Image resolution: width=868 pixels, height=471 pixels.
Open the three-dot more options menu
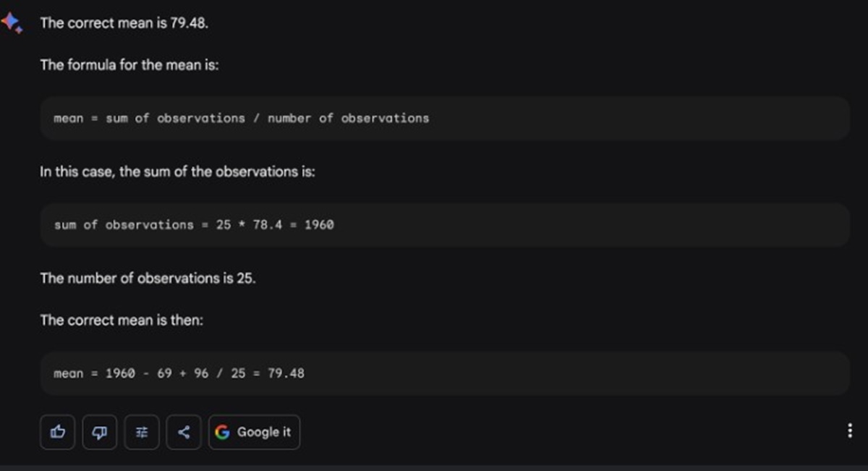(x=849, y=431)
